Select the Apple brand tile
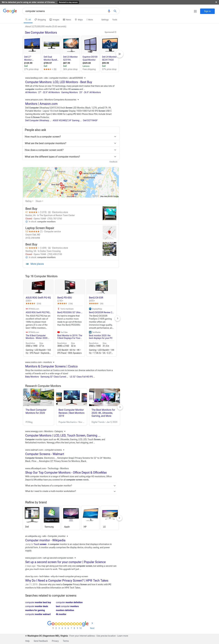 71,517
